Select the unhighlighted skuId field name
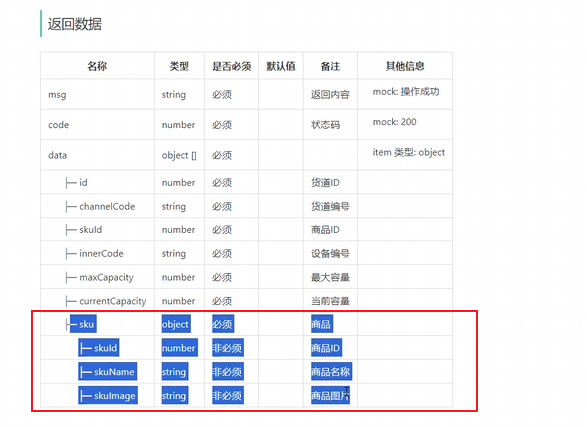 click(91, 229)
